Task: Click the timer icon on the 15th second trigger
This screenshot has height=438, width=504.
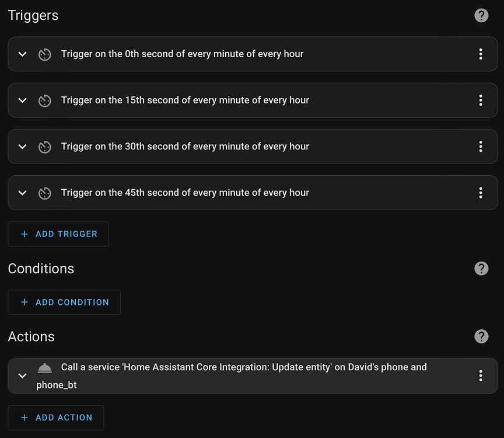Action: [x=45, y=100]
